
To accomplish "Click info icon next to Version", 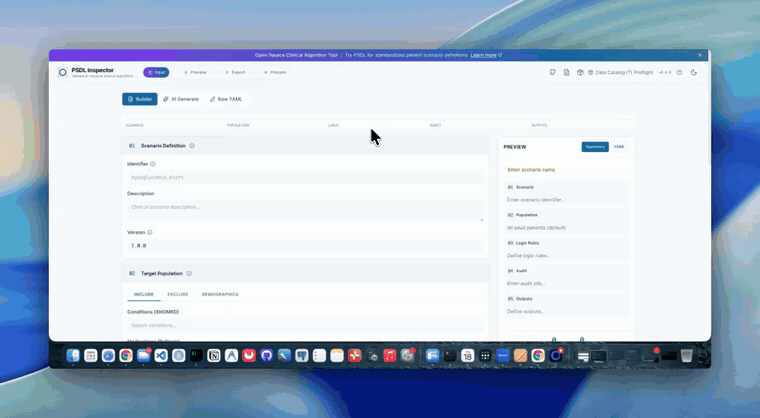I will pos(150,232).
